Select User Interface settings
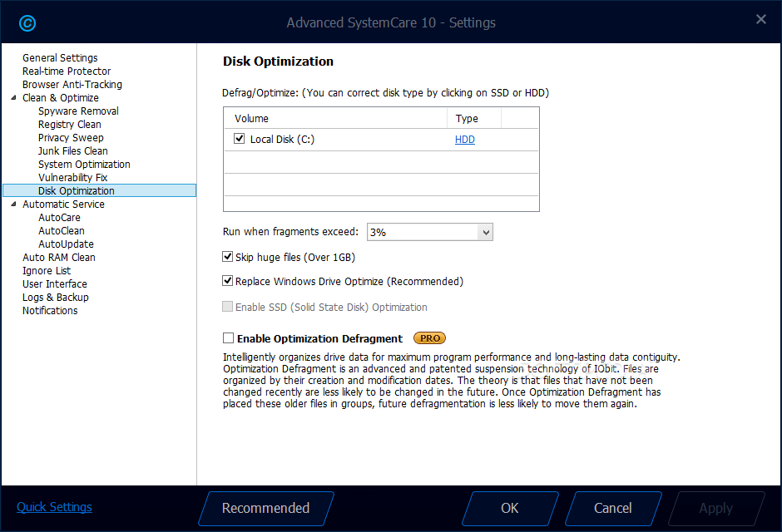The image size is (782, 532). click(55, 284)
